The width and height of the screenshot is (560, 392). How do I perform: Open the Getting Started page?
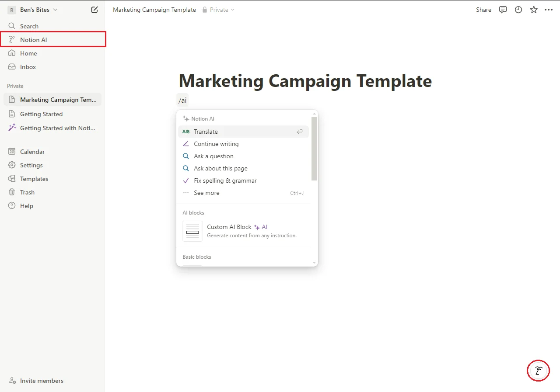[52, 114]
